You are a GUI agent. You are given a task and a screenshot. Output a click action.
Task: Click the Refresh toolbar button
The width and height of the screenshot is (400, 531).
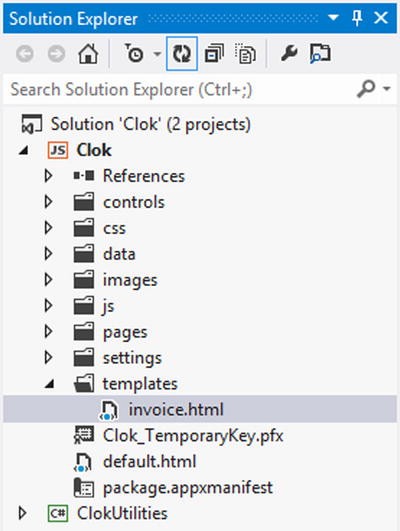(x=182, y=54)
